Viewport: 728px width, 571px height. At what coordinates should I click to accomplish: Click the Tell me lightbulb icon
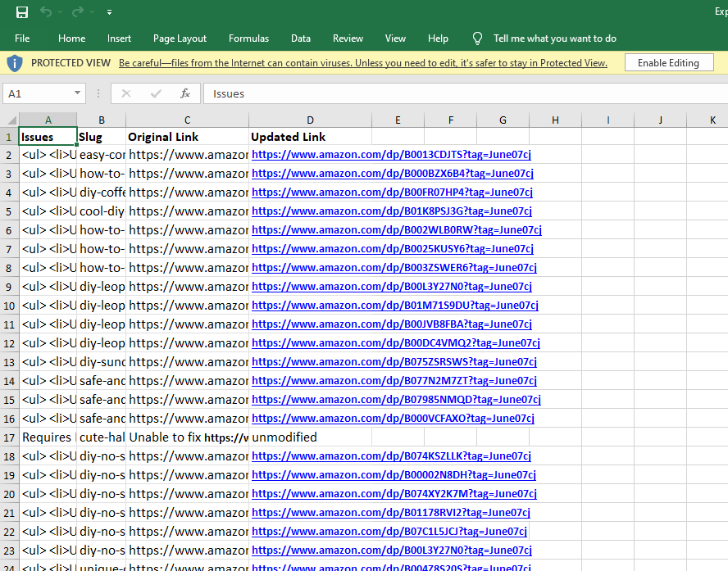click(x=477, y=39)
